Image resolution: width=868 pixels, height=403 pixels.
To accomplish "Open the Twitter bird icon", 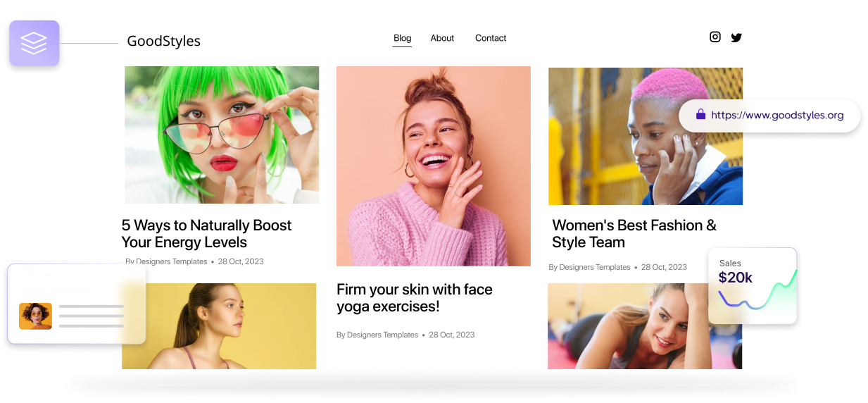I will [736, 38].
